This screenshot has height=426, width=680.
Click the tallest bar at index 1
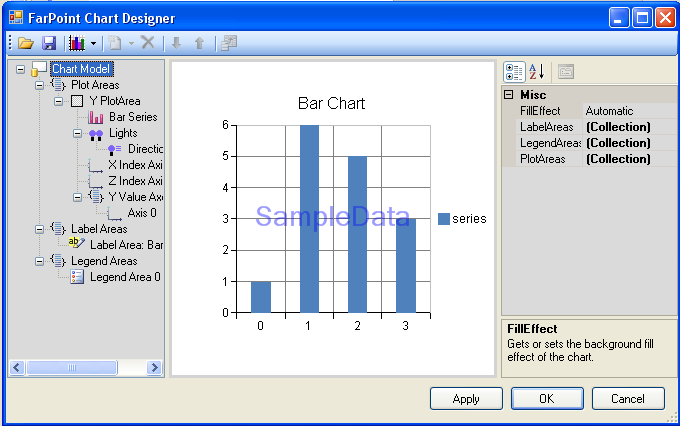click(309, 219)
